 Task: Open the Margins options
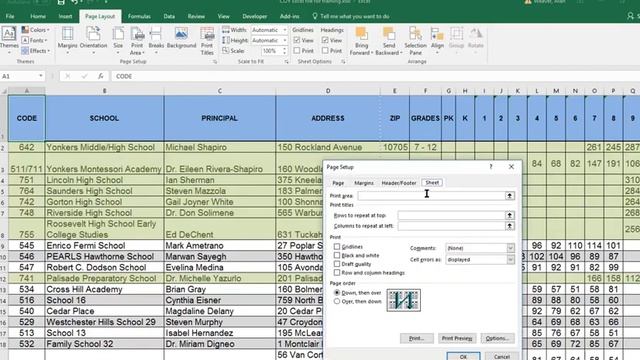click(x=67, y=40)
